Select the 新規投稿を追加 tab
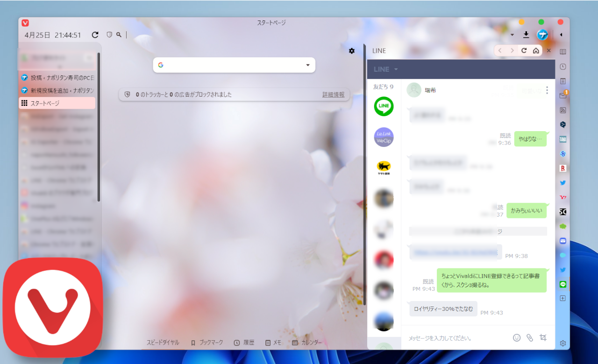The height and width of the screenshot is (364, 598). click(57, 90)
